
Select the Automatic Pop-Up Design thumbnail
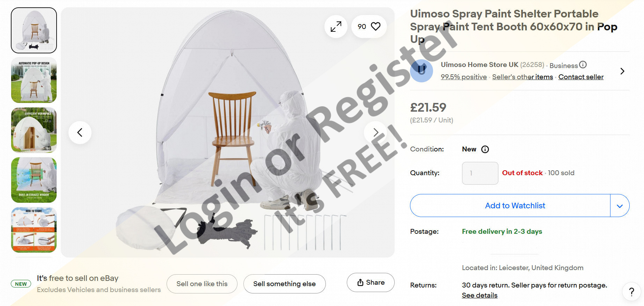click(x=34, y=80)
